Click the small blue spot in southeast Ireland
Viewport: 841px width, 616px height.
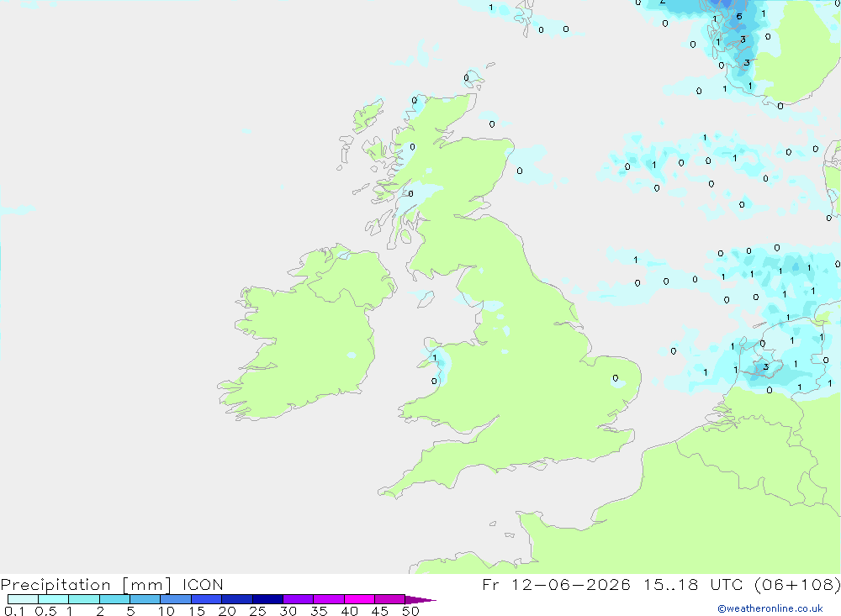tap(352, 355)
